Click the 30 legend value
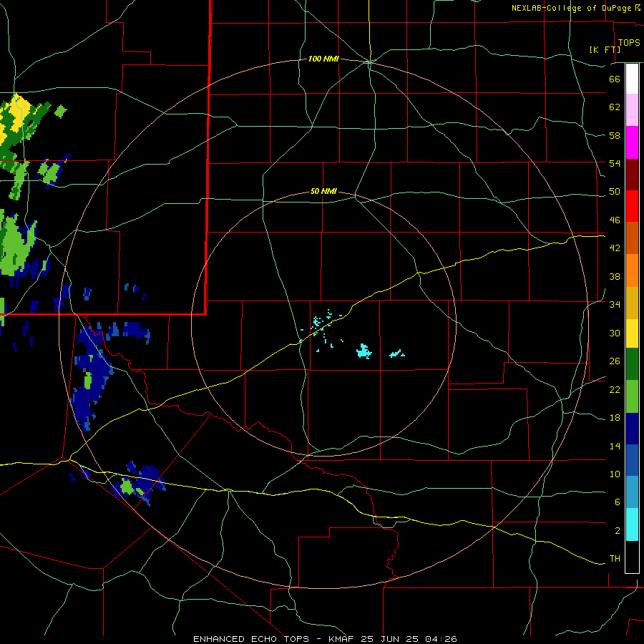Viewport: 644px width, 644px height. [x=615, y=333]
